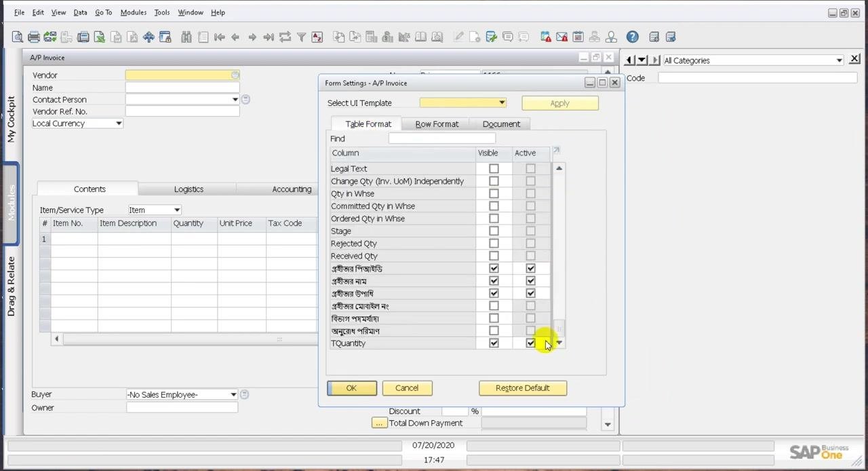The width and height of the screenshot is (868, 471).
Task: Click the Refresh toolbar icon
Action: [285, 37]
